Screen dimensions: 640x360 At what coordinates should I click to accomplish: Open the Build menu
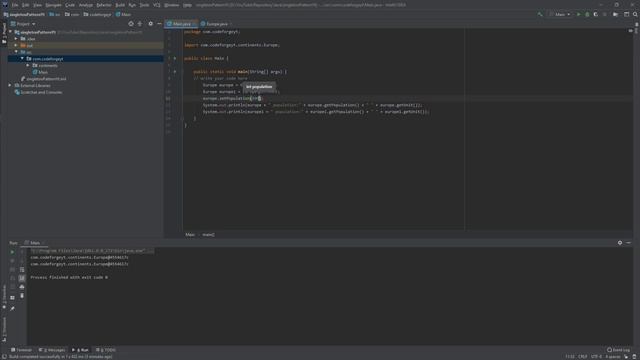(120, 5)
